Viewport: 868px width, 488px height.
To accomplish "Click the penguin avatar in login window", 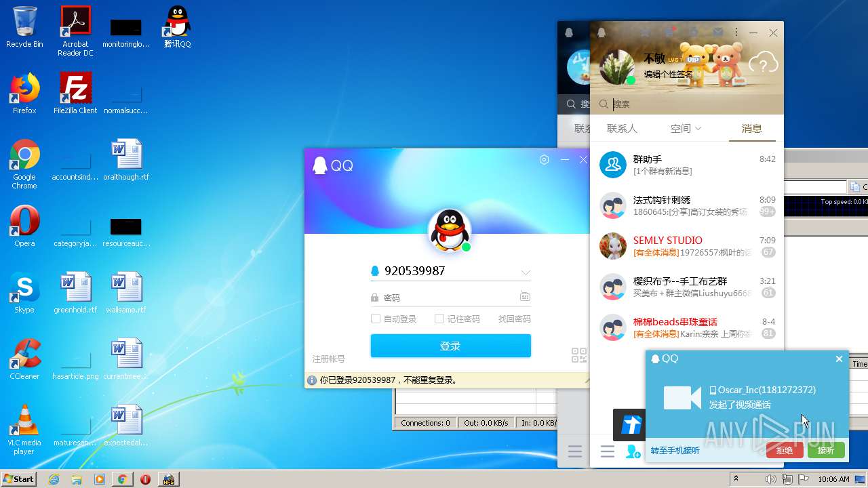I will tap(450, 230).
